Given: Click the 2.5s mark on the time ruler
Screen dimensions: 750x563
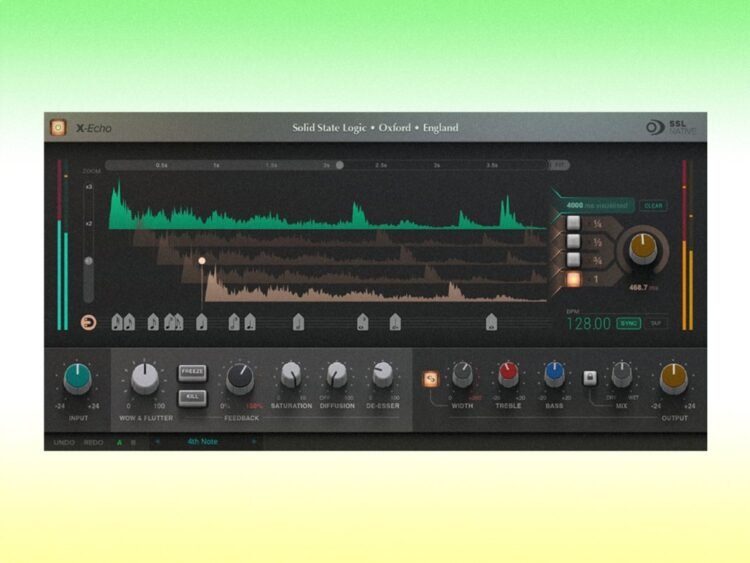Looking at the screenshot, I should (x=381, y=165).
